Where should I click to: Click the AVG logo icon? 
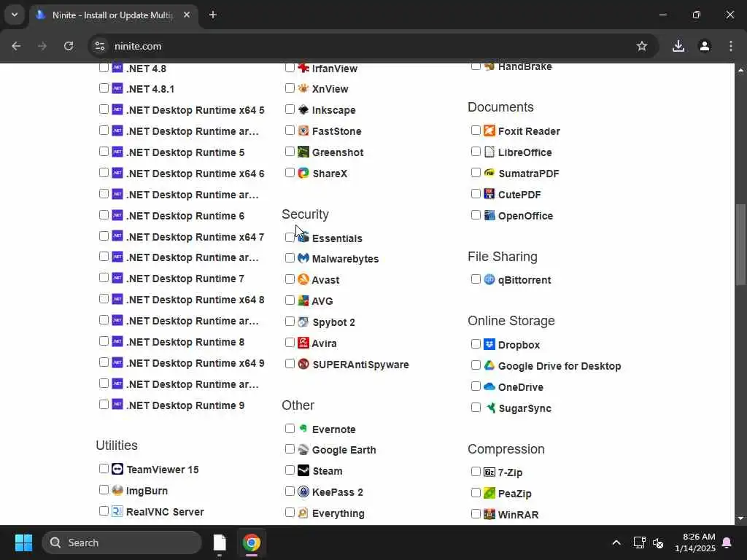303,300
